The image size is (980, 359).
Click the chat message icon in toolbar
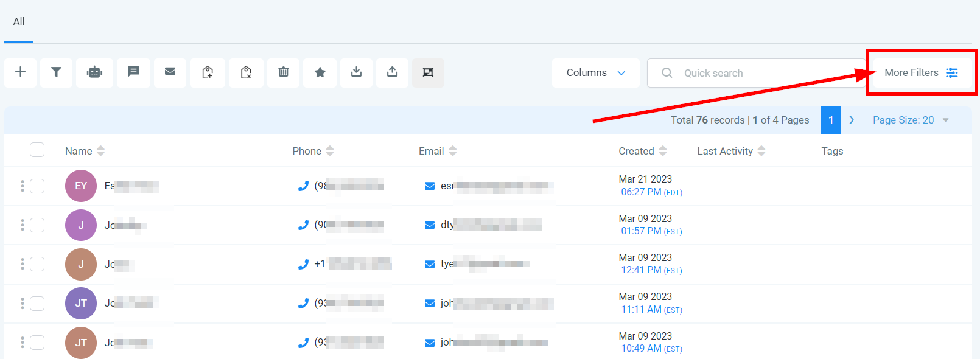pos(133,72)
